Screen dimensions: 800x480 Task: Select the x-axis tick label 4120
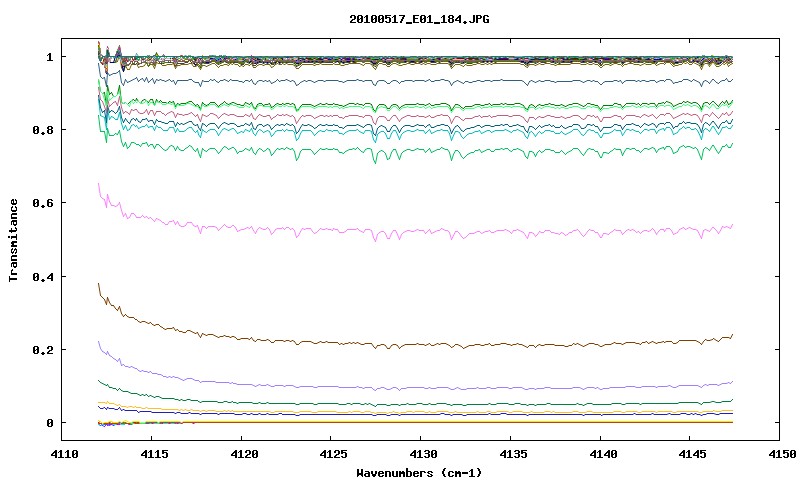[x=244, y=454]
